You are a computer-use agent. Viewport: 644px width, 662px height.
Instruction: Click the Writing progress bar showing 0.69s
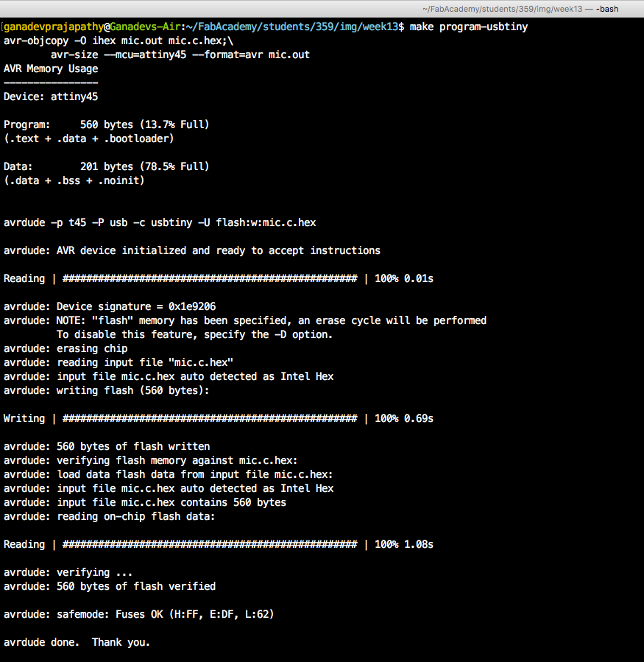[x=218, y=418]
